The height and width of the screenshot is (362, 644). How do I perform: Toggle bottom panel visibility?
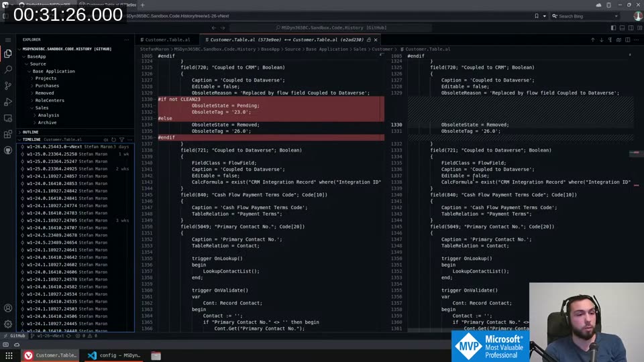click(623, 27)
